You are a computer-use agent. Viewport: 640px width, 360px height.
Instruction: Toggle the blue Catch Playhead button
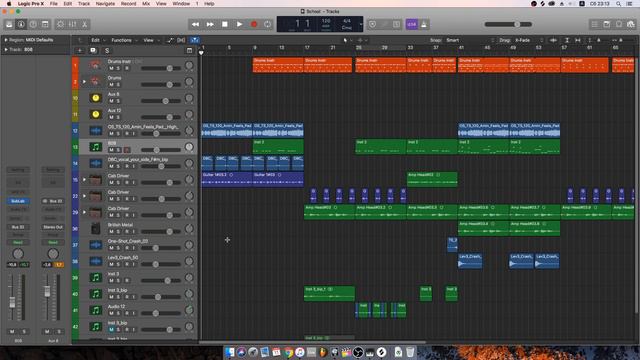pos(195,40)
